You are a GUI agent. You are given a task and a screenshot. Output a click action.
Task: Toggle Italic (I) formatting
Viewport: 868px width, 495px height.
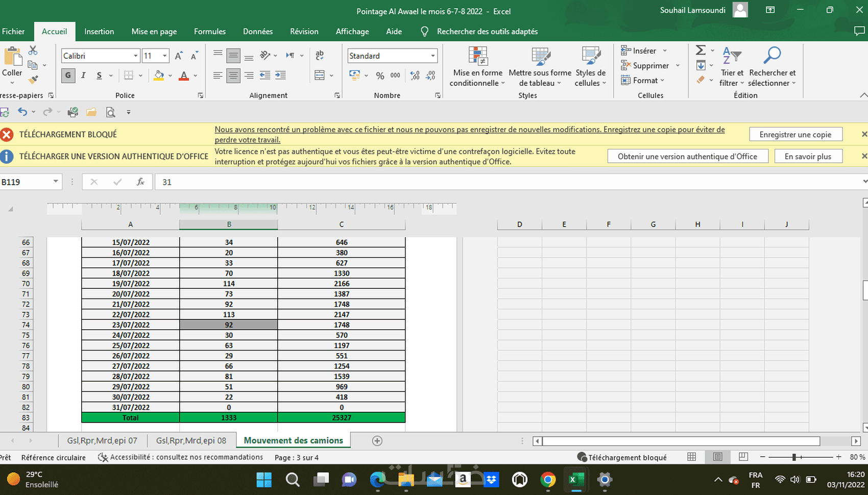coord(83,76)
